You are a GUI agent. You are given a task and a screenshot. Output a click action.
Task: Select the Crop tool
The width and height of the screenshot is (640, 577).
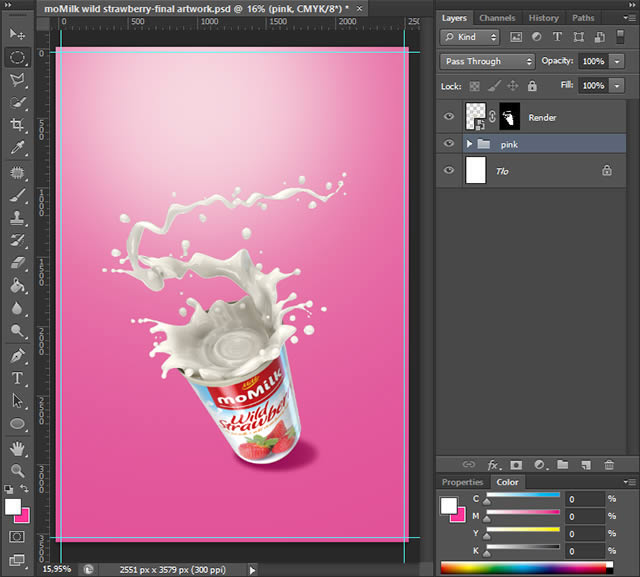pos(17,124)
